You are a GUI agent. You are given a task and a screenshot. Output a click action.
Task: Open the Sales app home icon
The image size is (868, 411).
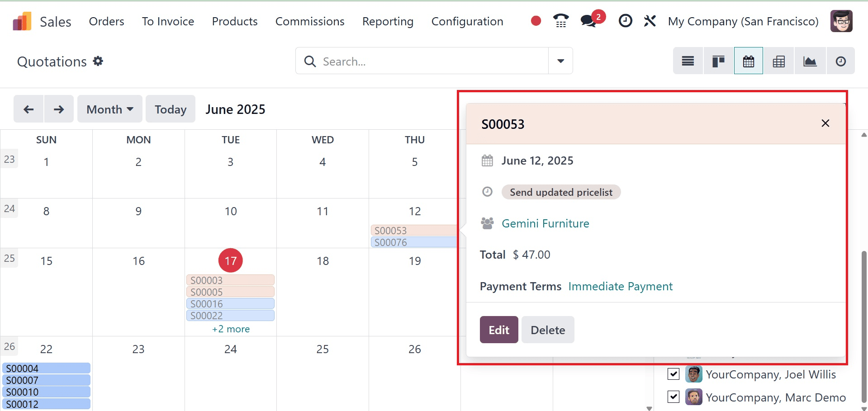(x=22, y=21)
